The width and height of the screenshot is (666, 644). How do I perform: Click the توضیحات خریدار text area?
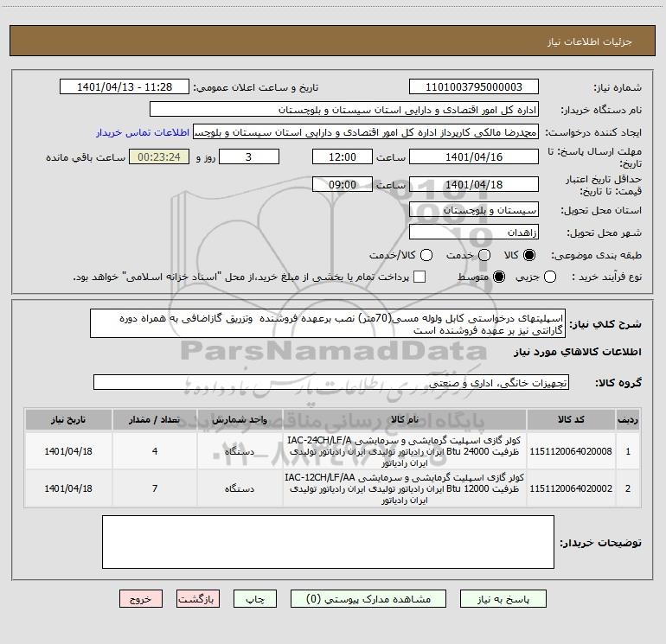[x=328, y=542]
